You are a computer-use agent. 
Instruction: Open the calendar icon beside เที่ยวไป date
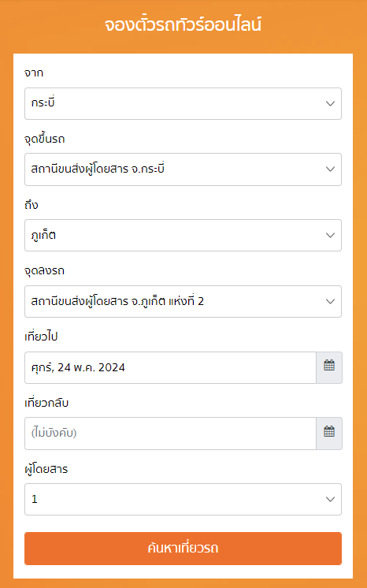(329, 367)
